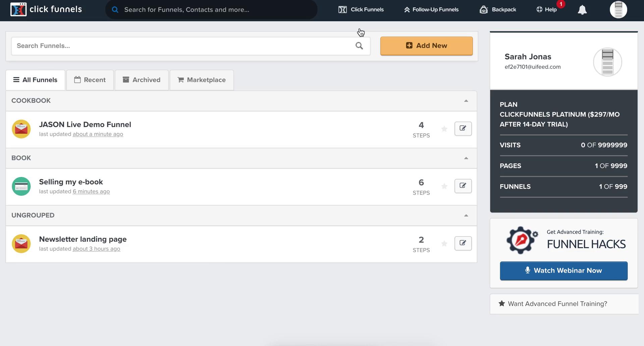Viewport: 644px width, 346px height.
Task: Star the Newsletter landing page funnel
Action: pos(444,244)
